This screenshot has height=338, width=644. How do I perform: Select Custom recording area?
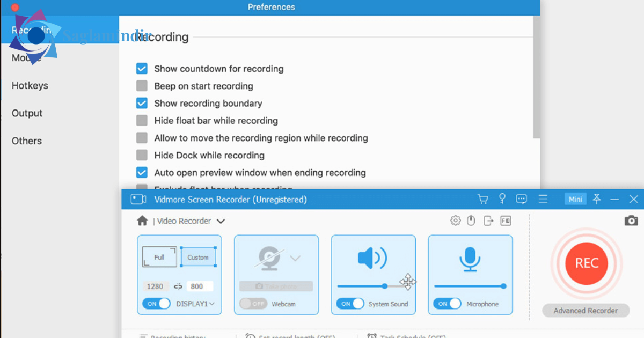click(x=198, y=257)
